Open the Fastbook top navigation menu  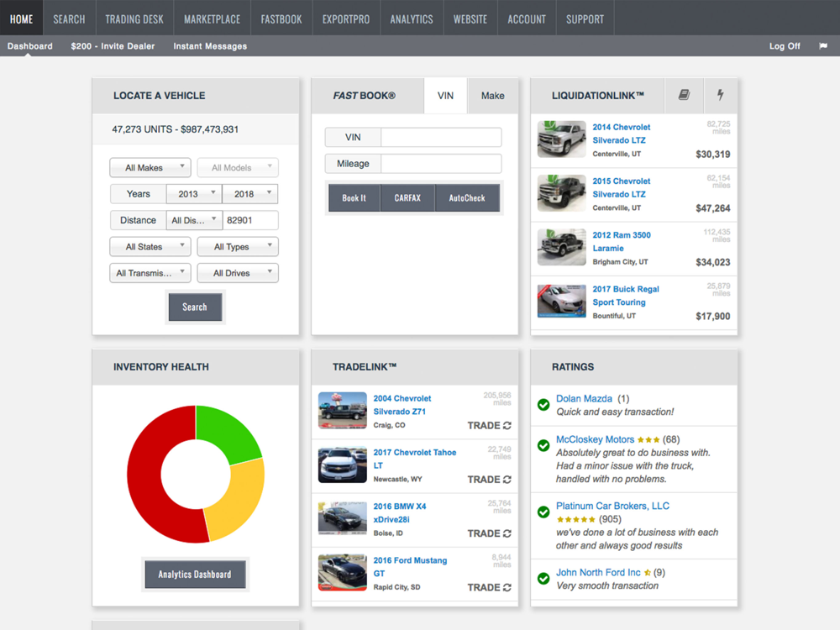pyautogui.click(x=281, y=19)
